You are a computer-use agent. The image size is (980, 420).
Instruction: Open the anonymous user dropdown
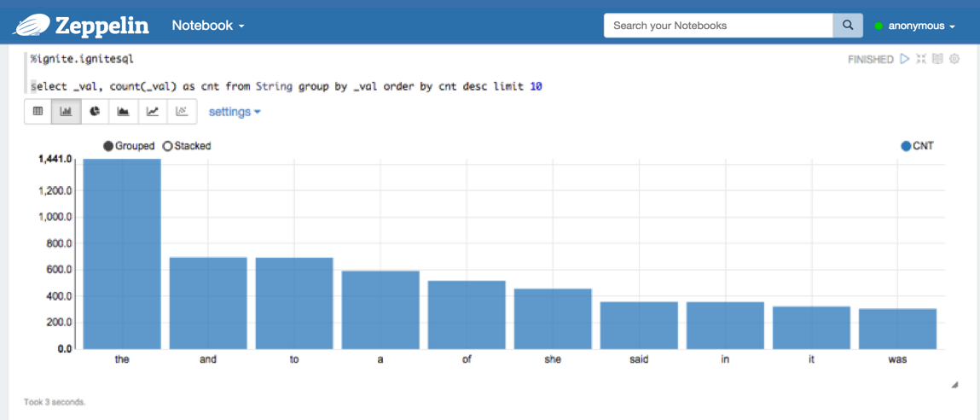915,26
